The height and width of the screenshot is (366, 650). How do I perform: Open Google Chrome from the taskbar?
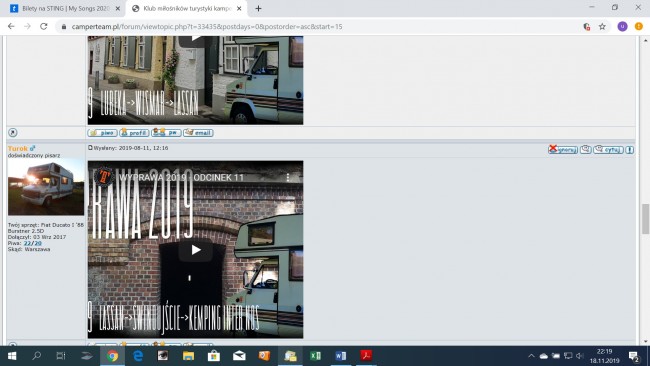(112, 356)
